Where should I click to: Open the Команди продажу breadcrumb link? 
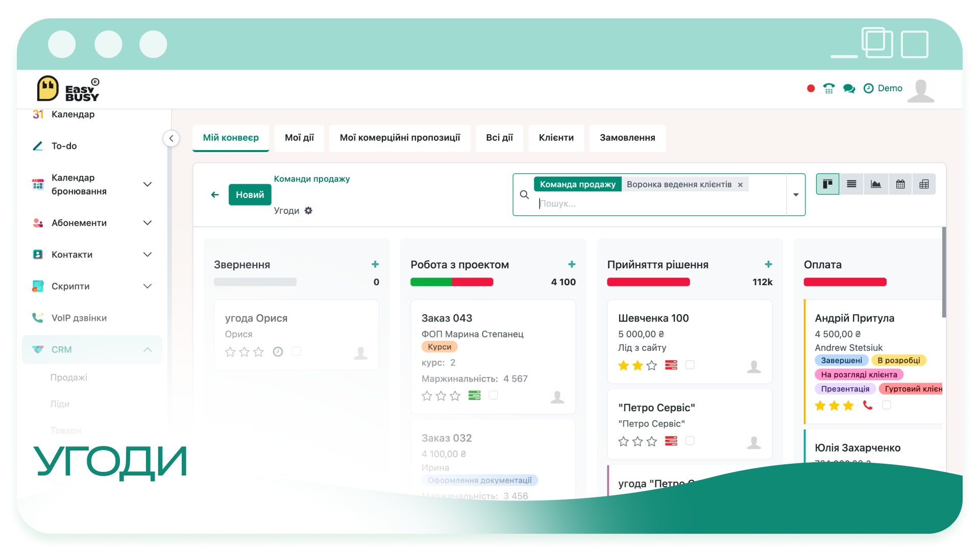point(312,179)
